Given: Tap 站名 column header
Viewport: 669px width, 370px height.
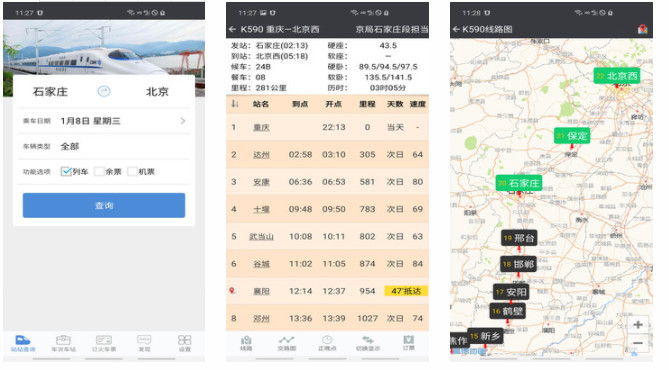Looking at the screenshot, I should tap(261, 104).
